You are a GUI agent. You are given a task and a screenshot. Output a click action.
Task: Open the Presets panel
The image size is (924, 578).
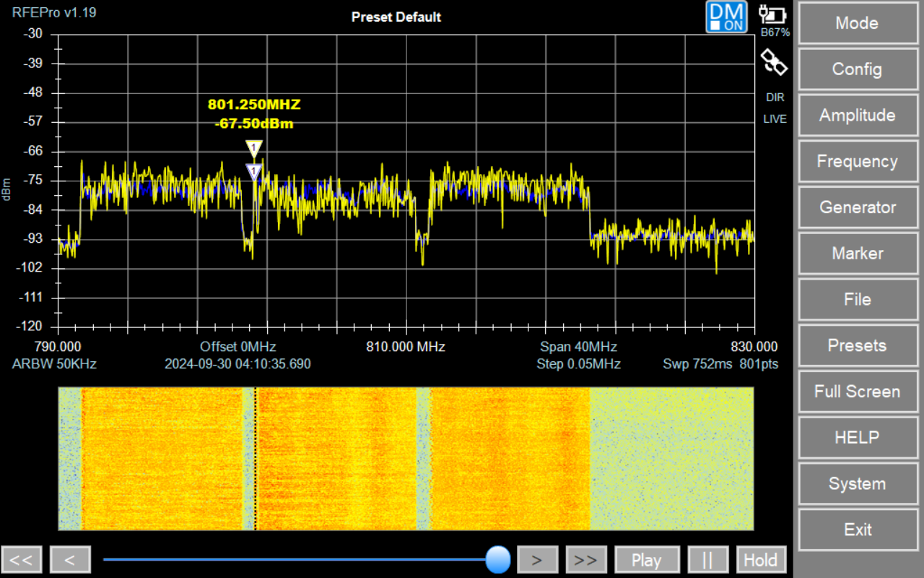click(x=858, y=345)
